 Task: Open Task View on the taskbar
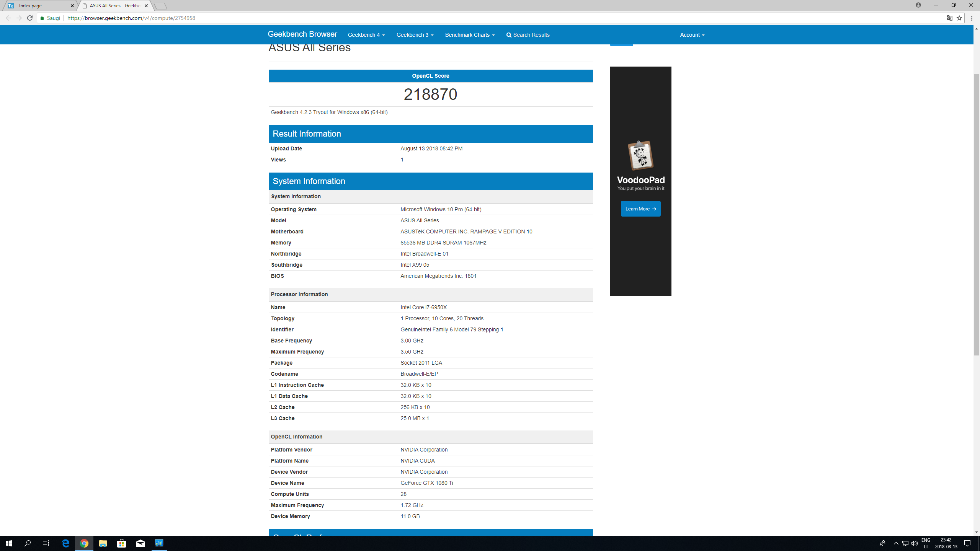(46, 543)
